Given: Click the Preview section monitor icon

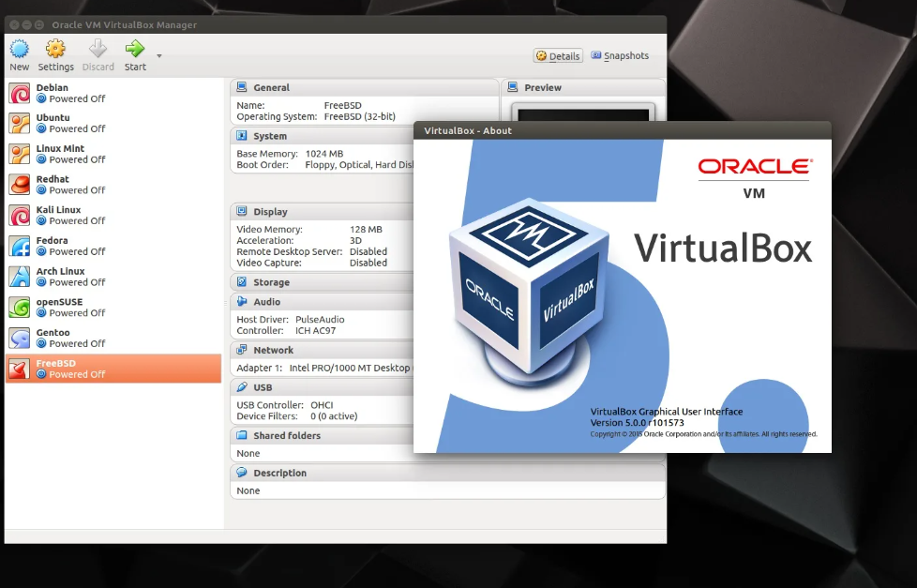Looking at the screenshot, I should coord(513,87).
